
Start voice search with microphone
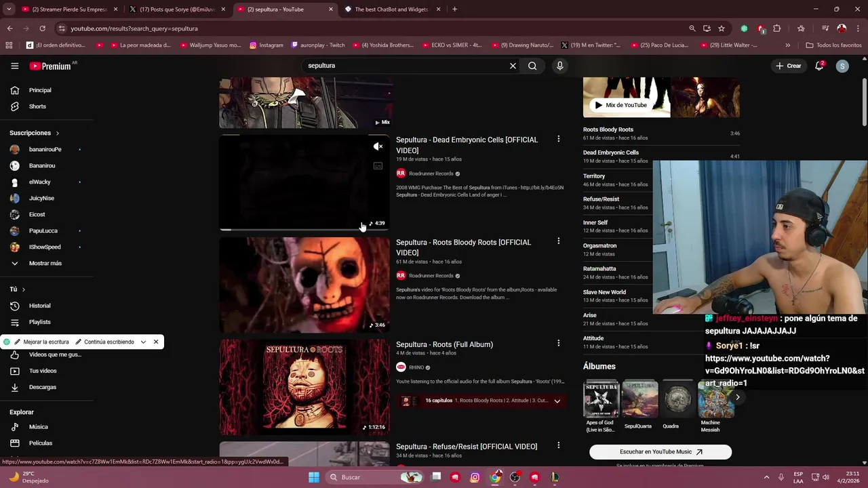coord(559,66)
